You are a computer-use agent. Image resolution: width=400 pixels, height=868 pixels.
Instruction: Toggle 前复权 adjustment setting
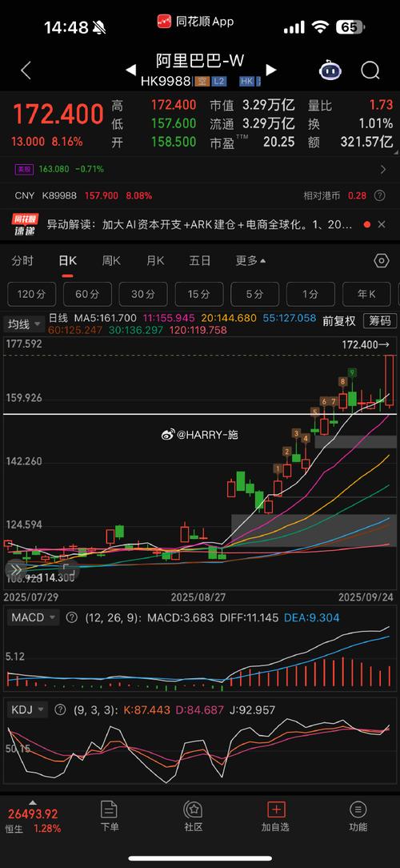[x=338, y=321]
